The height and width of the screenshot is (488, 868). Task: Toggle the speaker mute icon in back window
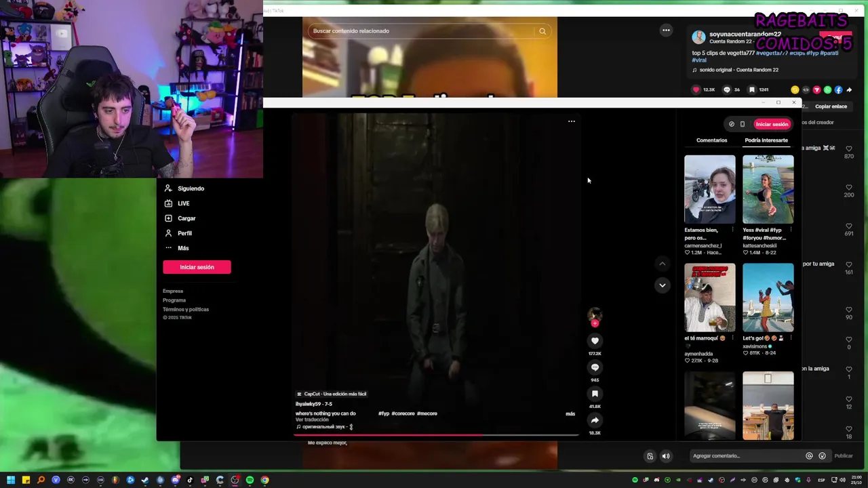tap(666, 456)
